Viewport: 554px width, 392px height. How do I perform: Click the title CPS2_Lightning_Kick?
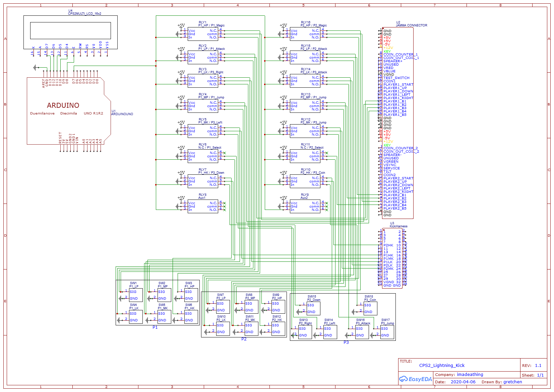point(442,366)
